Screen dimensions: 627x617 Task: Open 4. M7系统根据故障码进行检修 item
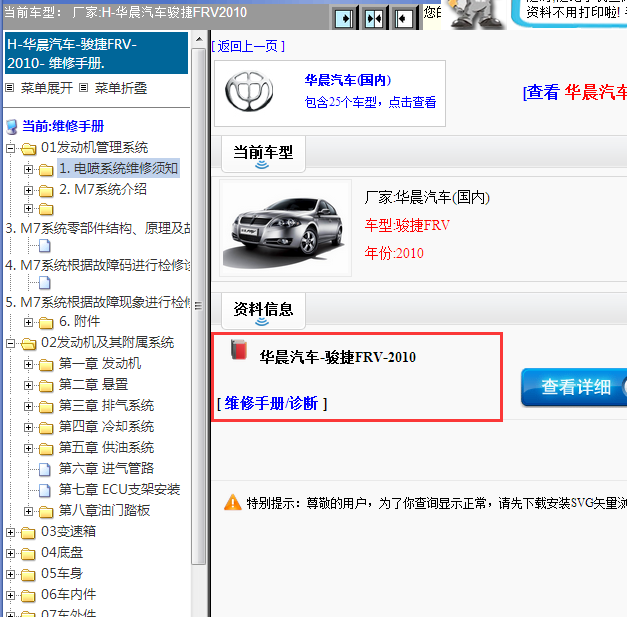tap(98, 265)
